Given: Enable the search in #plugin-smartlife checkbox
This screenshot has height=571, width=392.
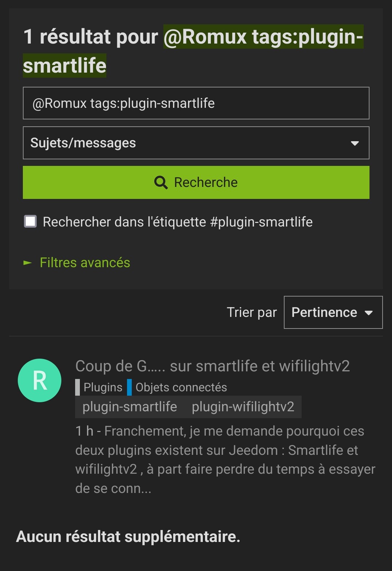Looking at the screenshot, I should point(30,221).
